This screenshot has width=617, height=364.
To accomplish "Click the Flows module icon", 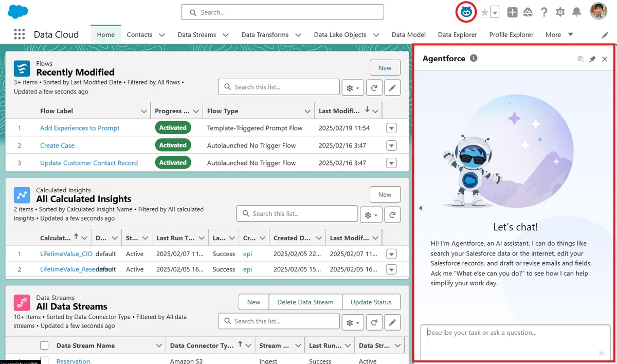I will [22, 68].
